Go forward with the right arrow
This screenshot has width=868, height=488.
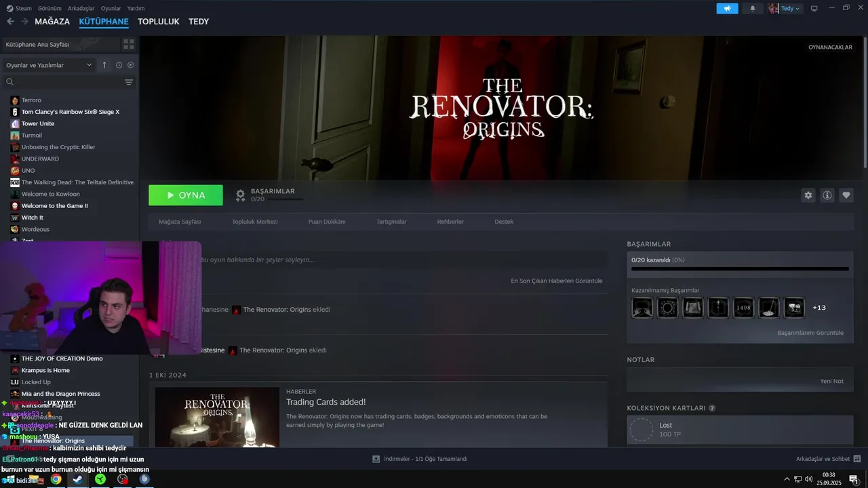point(24,22)
